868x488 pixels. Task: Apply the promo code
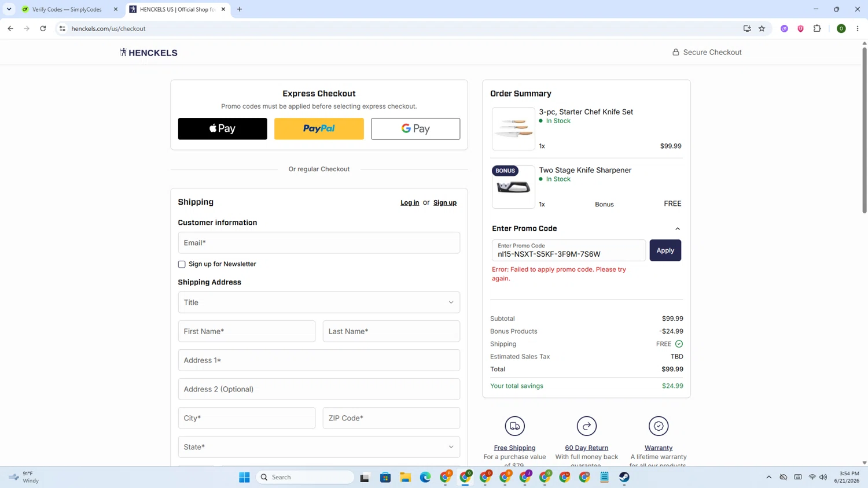[665, 250]
